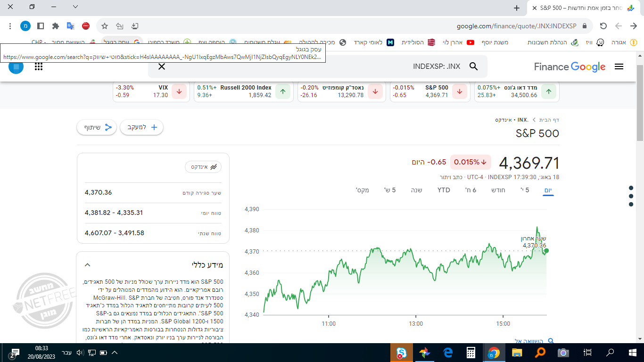Open the משנת יוסף bookmark
644x362 pixels.
pos(495,42)
